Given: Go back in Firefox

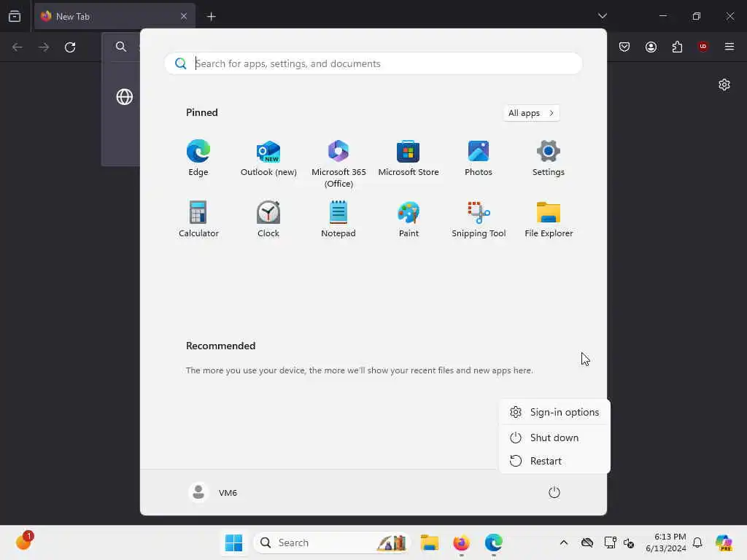Looking at the screenshot, I should [x=18, y=47].
